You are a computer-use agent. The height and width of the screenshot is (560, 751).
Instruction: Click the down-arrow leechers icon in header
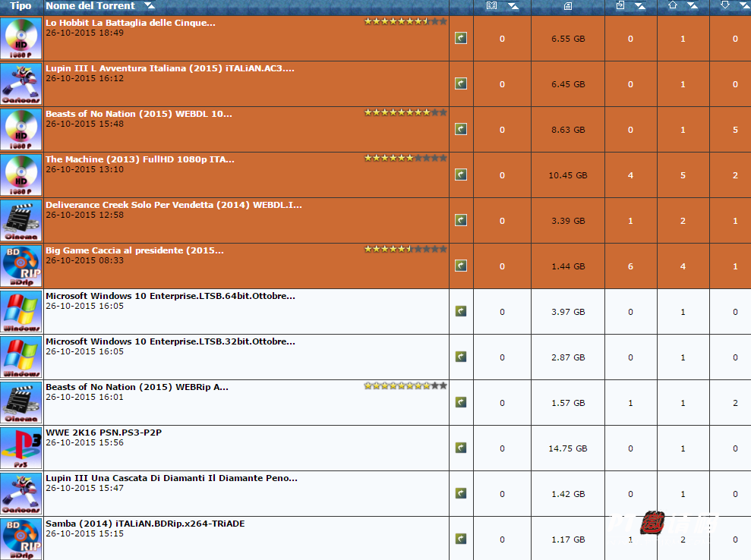(x=725, y=5)
